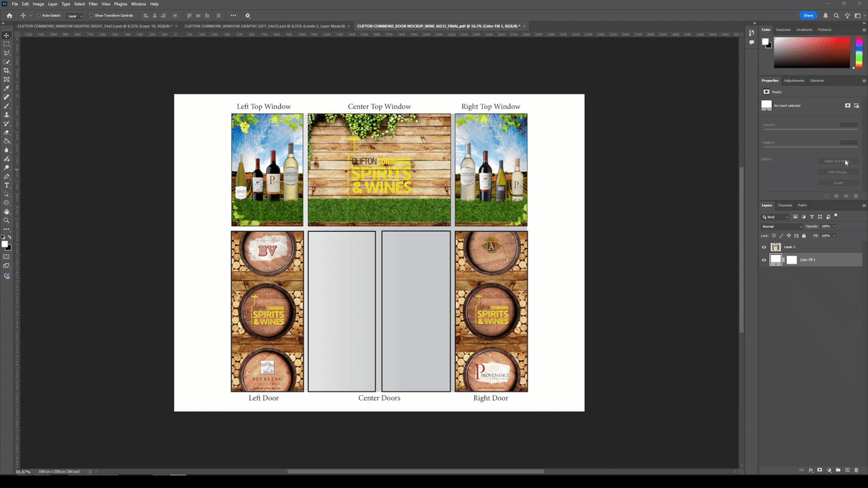This screenshot has width=868, height=488.
Task: Select the Zoom tool in the toolbox
Action: point(7,220)
